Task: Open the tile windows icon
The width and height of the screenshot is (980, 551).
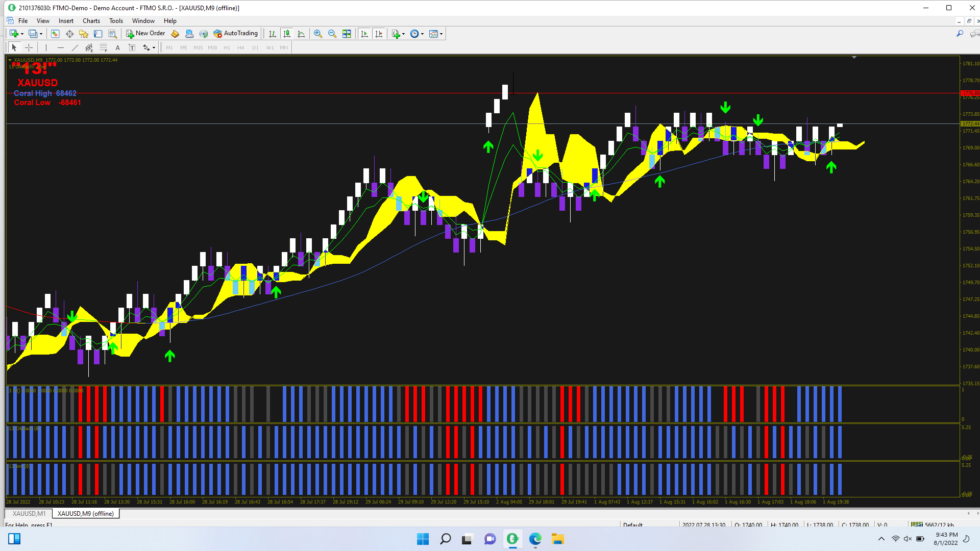Action: click(x=347, y=34)
